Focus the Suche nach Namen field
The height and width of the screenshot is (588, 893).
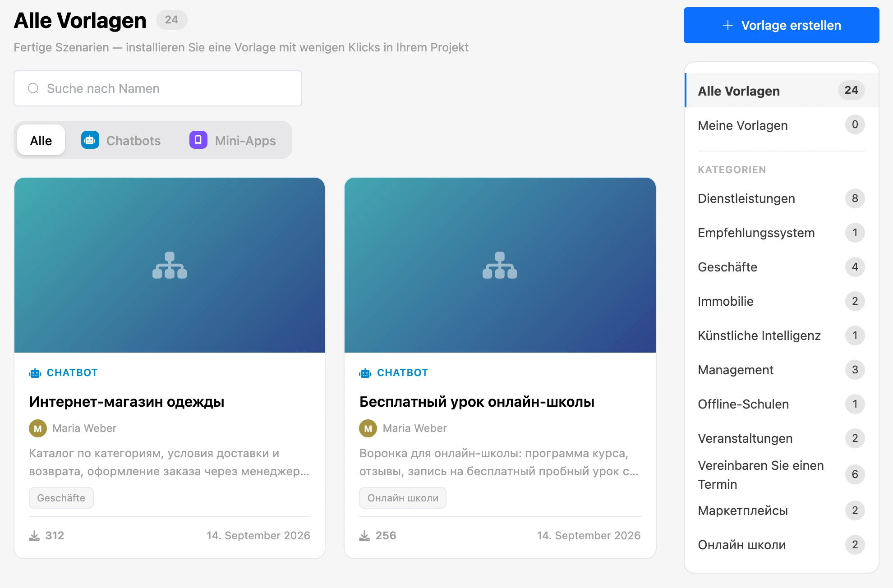tap(158, 88)
